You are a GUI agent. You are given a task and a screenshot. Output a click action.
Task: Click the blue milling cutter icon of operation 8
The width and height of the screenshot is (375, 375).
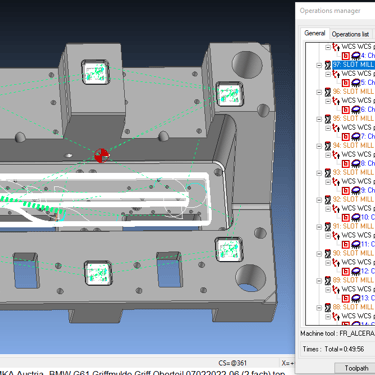(x=356, y=163)
